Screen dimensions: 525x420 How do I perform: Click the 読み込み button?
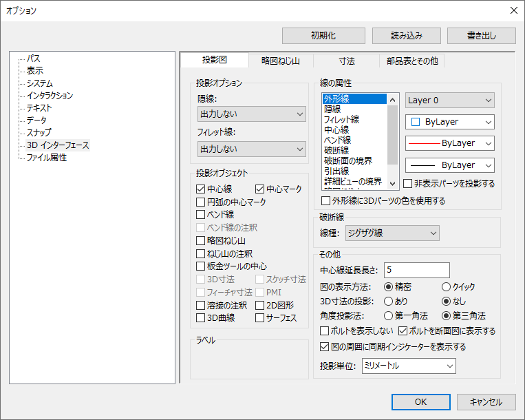tap(407, 36)
